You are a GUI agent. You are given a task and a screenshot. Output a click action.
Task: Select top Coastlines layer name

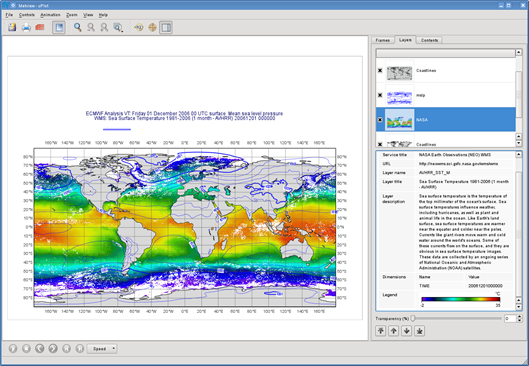[426, 71]
